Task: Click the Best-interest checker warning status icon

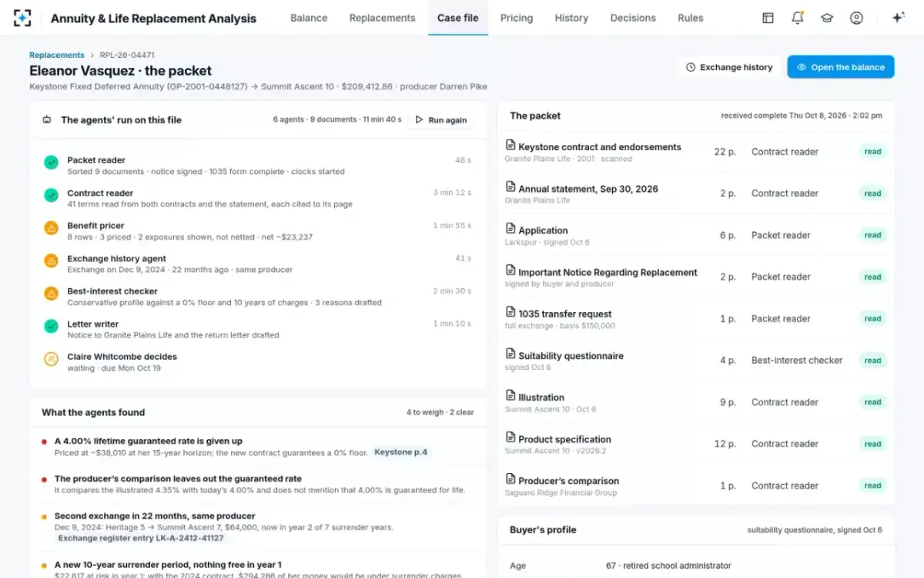Action: pos(51,294)
